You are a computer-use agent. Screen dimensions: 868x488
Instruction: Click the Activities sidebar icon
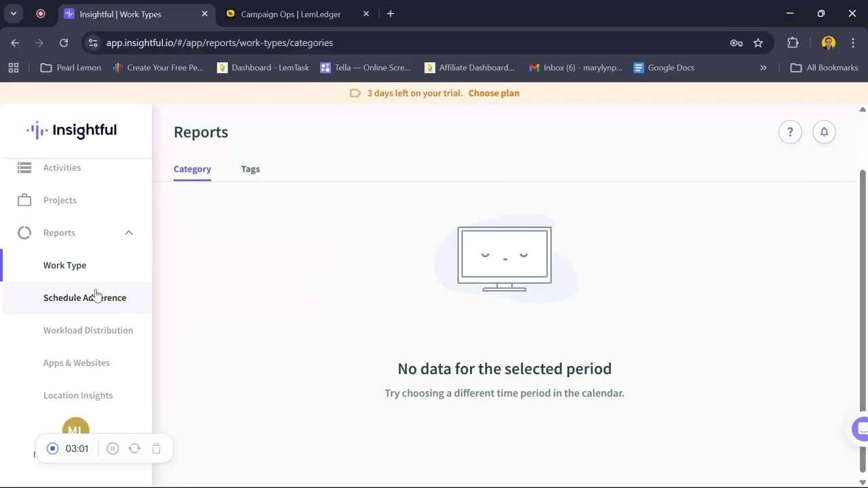click(x=24, y=167)
